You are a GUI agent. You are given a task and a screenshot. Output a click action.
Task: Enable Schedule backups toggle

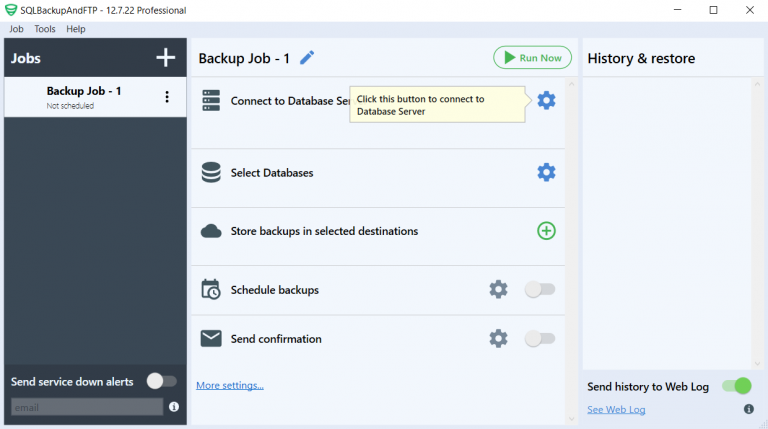click(x=540, y=289)
